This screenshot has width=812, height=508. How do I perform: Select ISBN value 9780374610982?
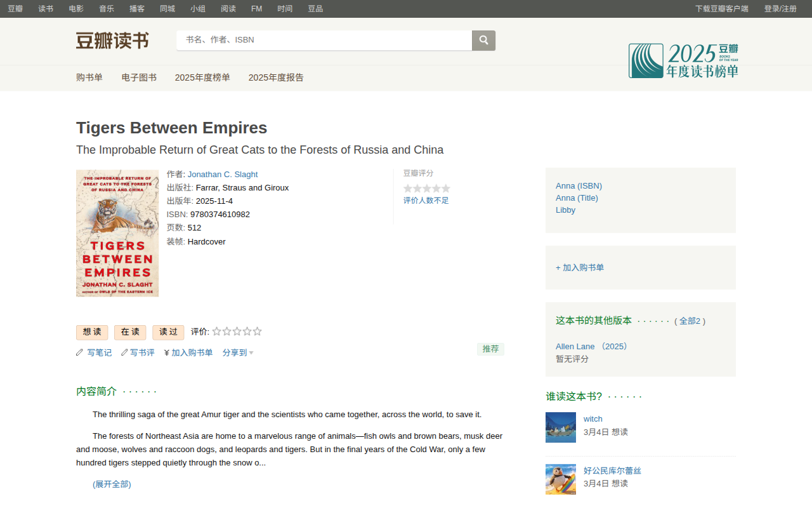click(220, 214)
